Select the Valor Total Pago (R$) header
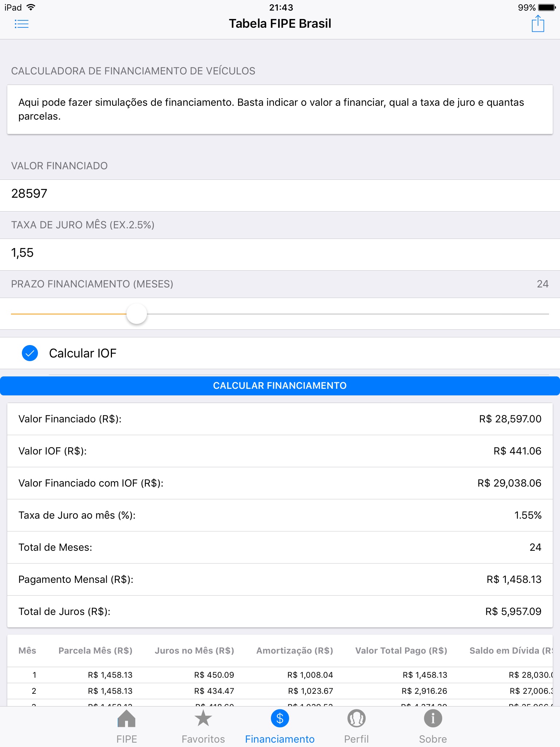560x747 pixels. coord(401,651)
